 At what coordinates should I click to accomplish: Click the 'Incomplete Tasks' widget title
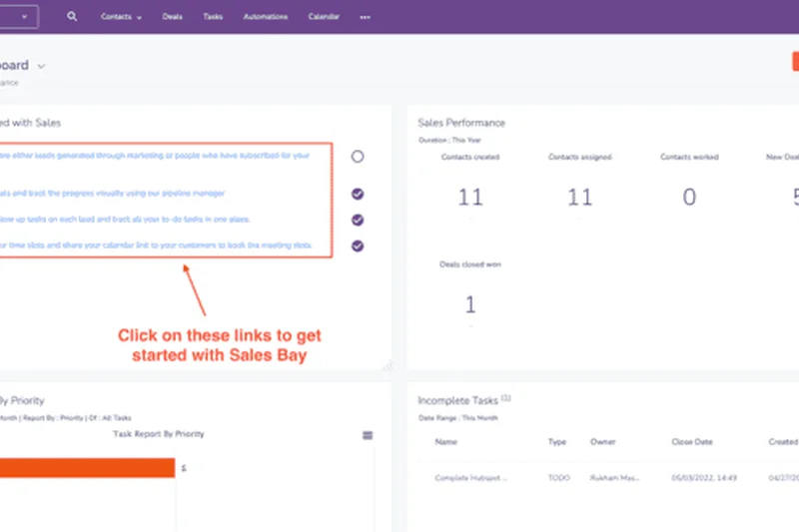[x=457, y=400]
